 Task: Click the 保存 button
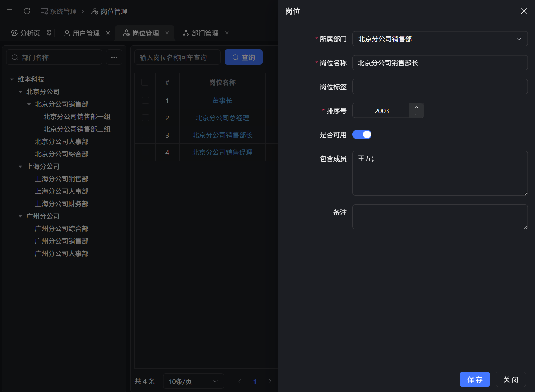(474, 379)
